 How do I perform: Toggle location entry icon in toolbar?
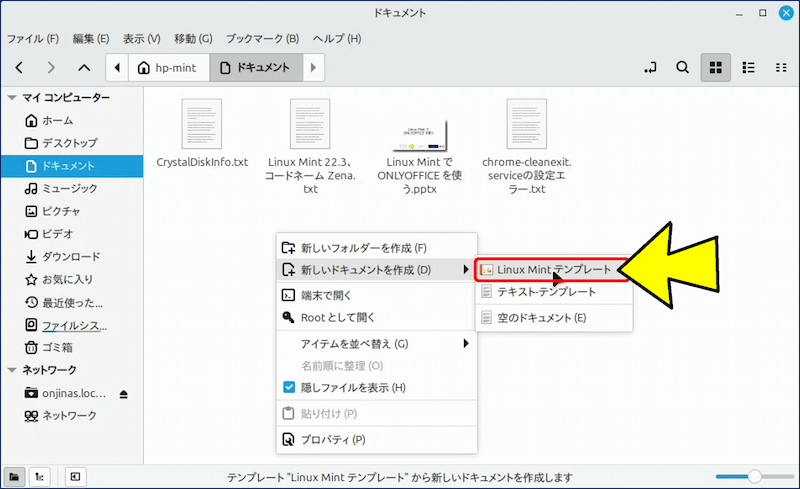tap(651, 67)
